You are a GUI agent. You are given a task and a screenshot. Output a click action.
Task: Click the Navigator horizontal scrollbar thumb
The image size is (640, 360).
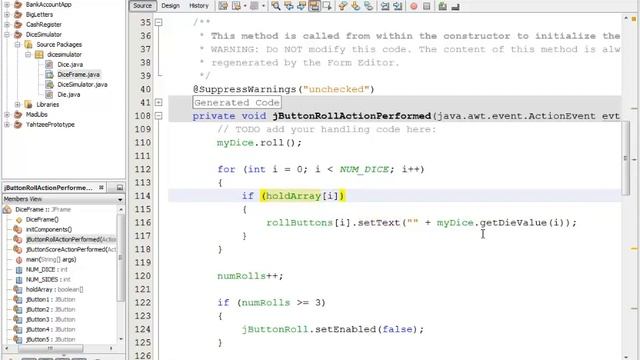tap(51, 348)
